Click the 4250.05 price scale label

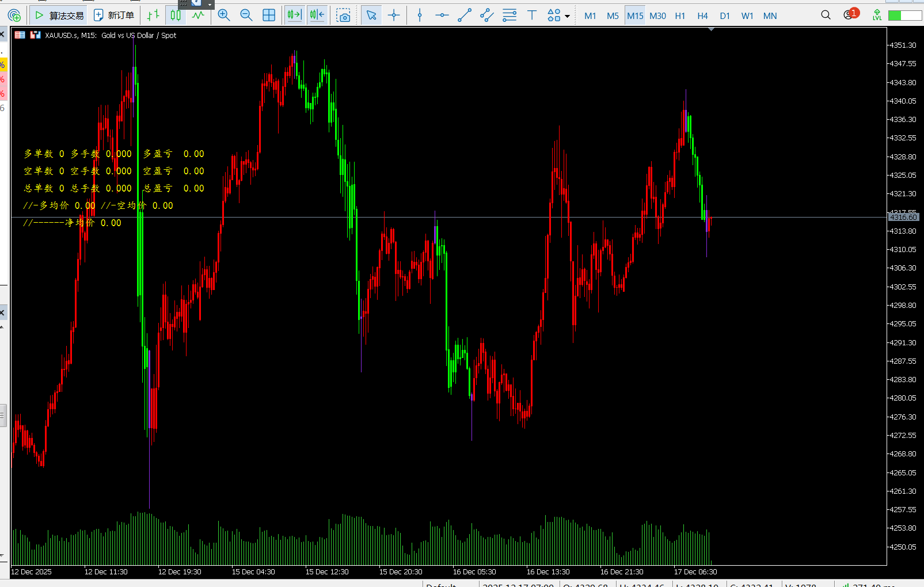point(903,547)
